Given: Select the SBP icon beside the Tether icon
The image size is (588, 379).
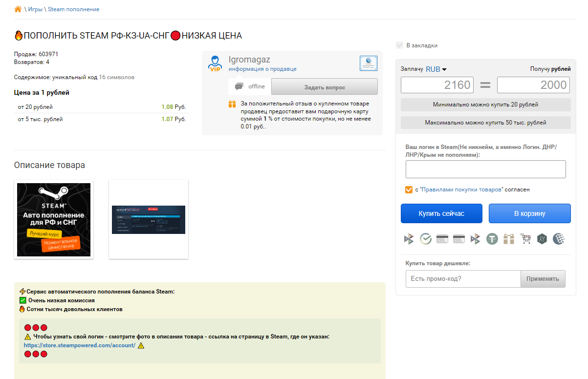Looking at the screenshot, I should (x=475, y=239).
